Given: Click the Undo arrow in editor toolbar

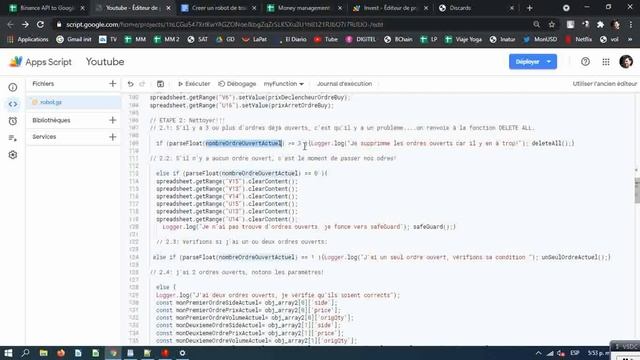Looking at the screenshot, I should pos(131,84).
